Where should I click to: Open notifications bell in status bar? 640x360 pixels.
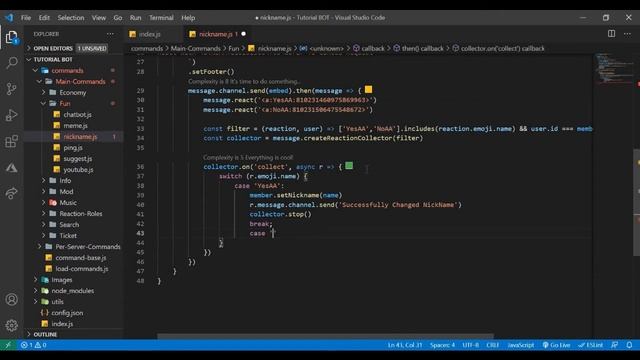(x=629, y=345)
